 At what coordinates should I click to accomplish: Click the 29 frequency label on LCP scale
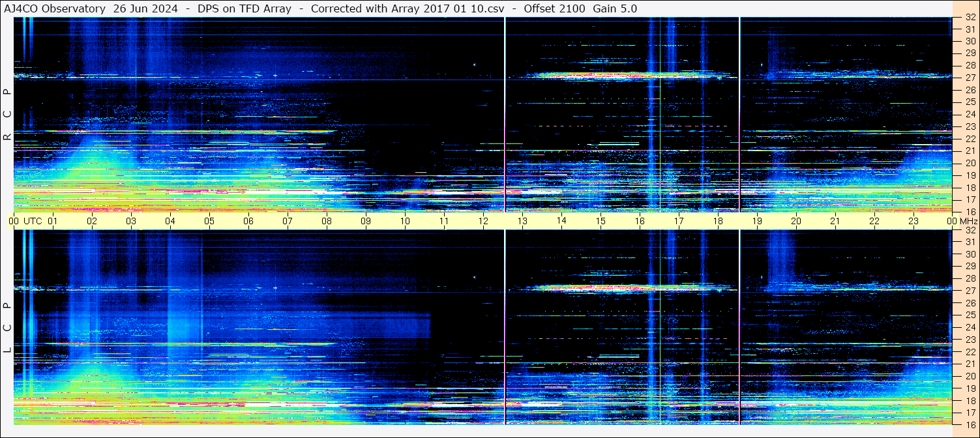[970, 267]
